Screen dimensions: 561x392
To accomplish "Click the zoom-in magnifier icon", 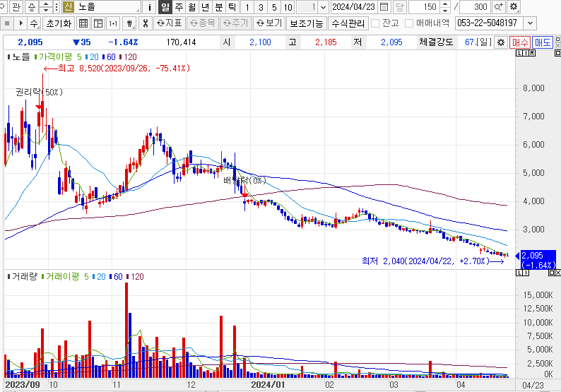I will point(498,7).
